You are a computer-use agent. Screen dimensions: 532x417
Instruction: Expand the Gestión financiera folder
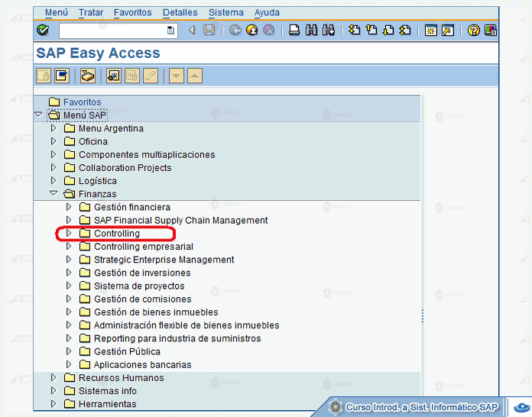pos(69,207)
